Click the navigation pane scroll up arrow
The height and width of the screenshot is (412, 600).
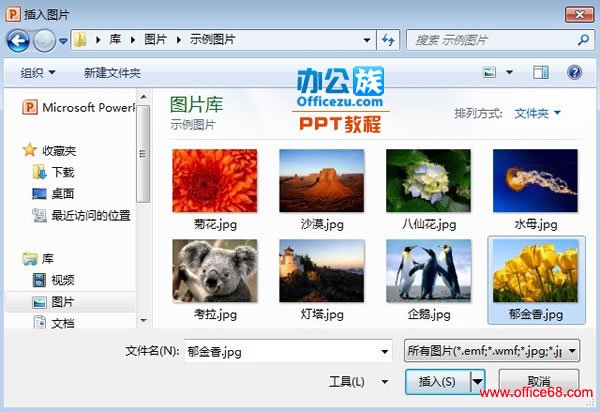[x=143, y=97]
